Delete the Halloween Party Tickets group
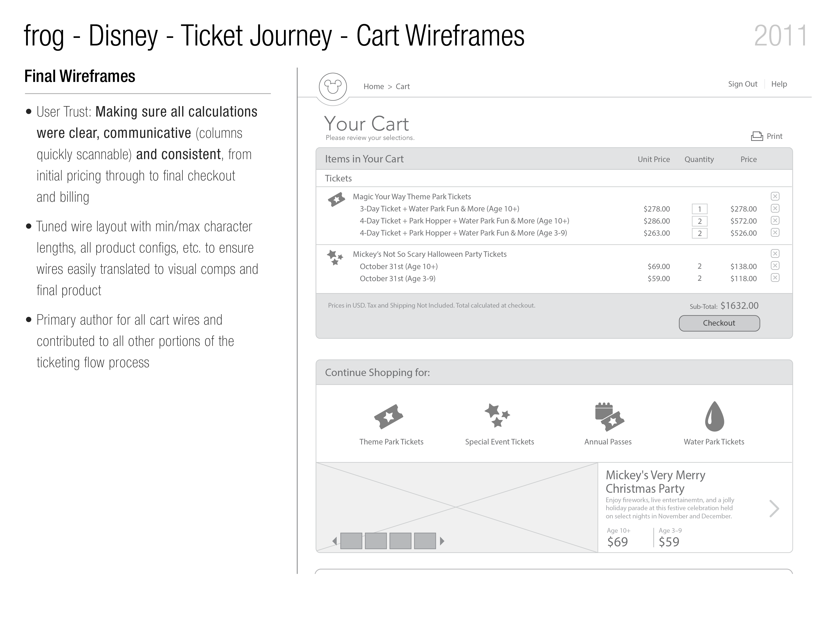 775,254
